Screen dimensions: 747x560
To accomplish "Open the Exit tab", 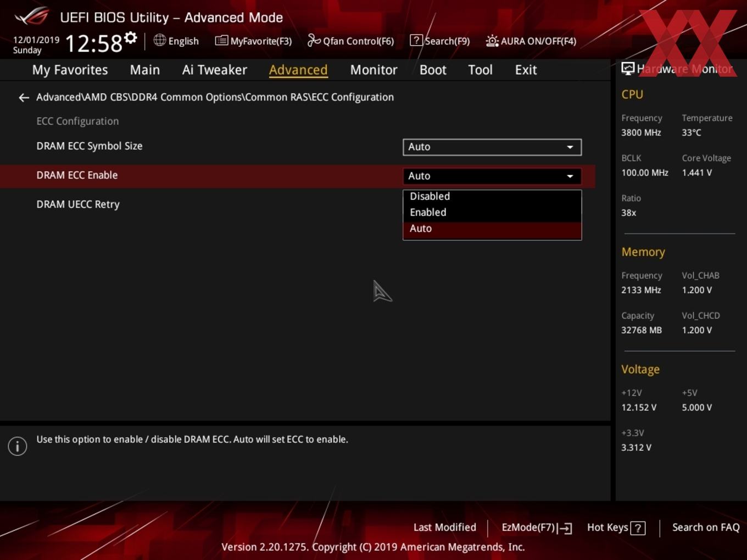I will click(x=526, y=70).
